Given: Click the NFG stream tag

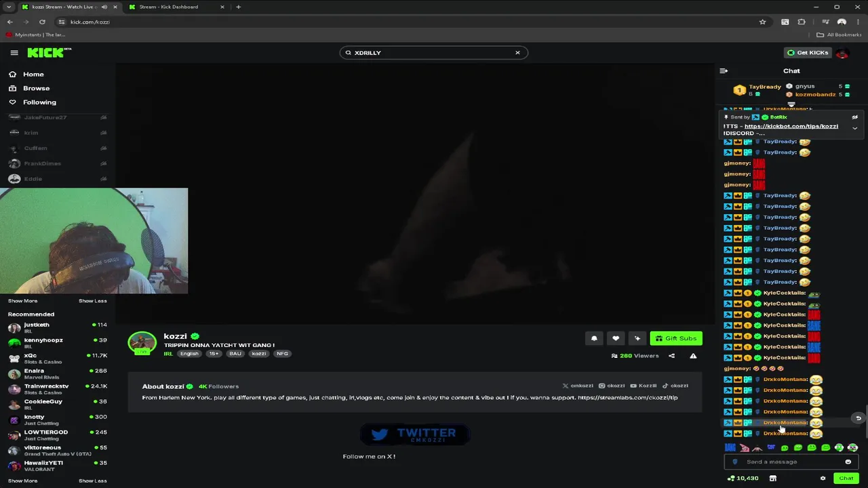Looking at the screenshot, I should (282, 354).
